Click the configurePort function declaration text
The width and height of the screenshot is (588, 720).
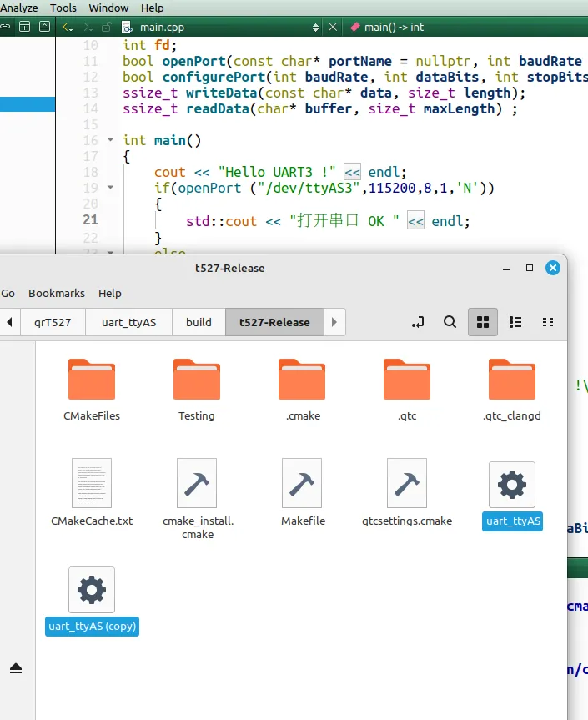pyautogui.click(x=214, y=77)
